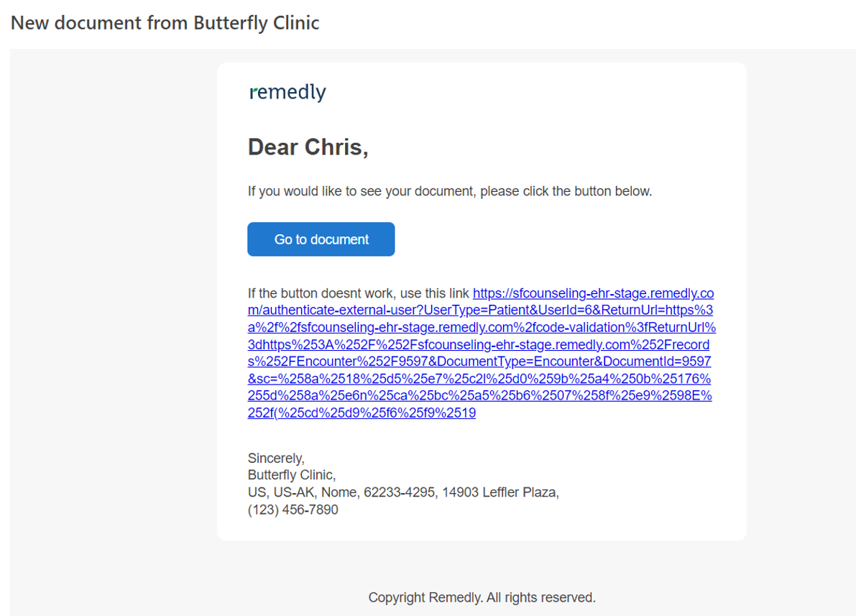
Task: Click link line containing code-validation
Action: (x=482, y=328)
